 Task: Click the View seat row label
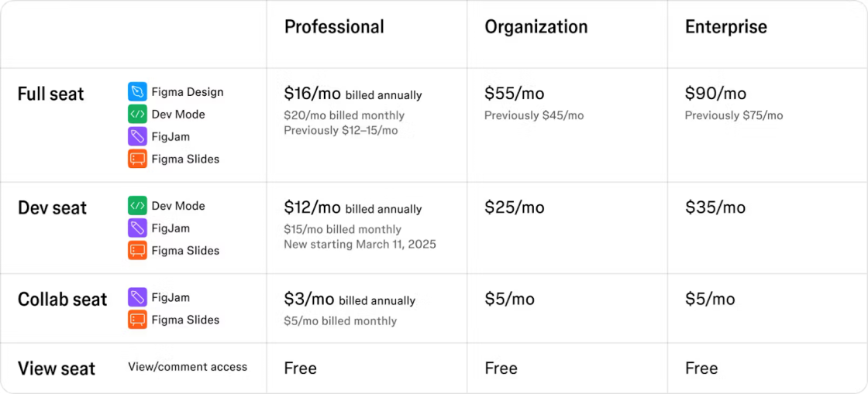56,368
